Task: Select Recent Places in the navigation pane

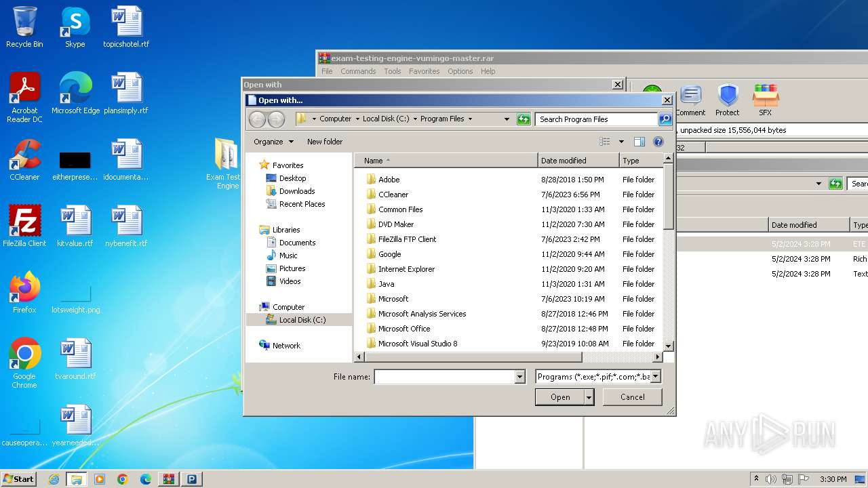Action: (x=302, y=204)
